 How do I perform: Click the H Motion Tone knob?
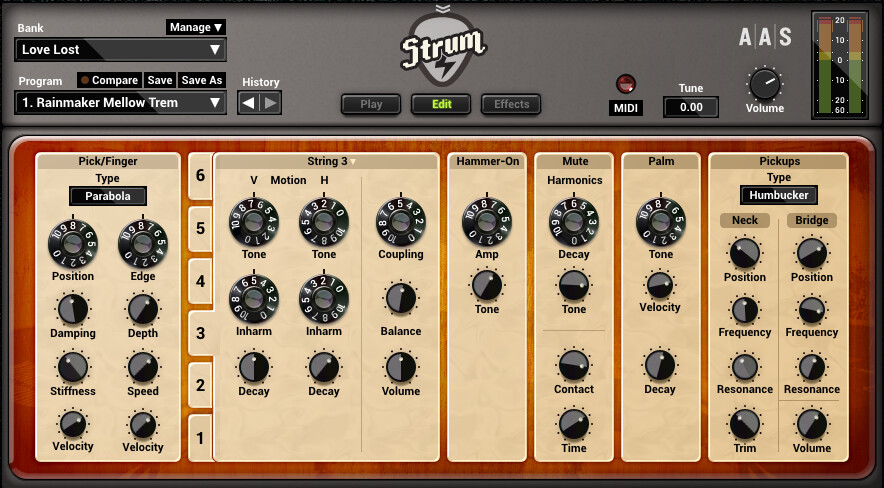pyautogui.click(x=324, y=222)
